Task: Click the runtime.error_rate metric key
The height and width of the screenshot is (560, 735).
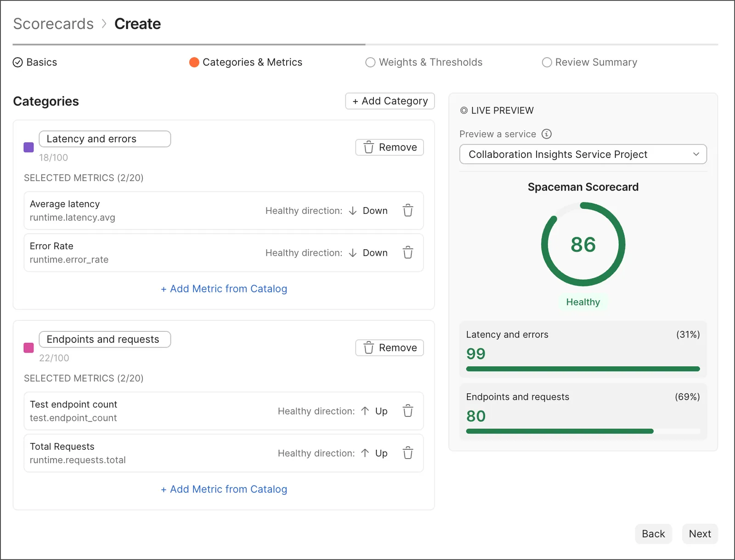Action: point(69,260)
